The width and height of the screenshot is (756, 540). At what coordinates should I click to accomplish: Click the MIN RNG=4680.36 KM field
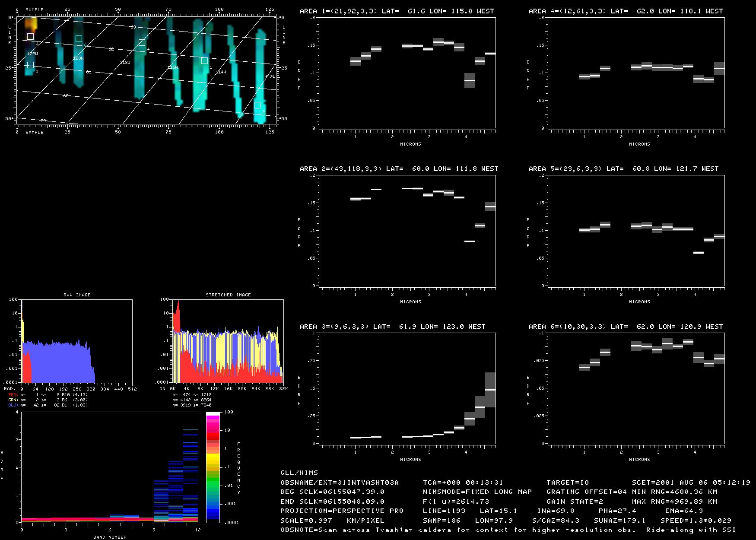(675, 492)
